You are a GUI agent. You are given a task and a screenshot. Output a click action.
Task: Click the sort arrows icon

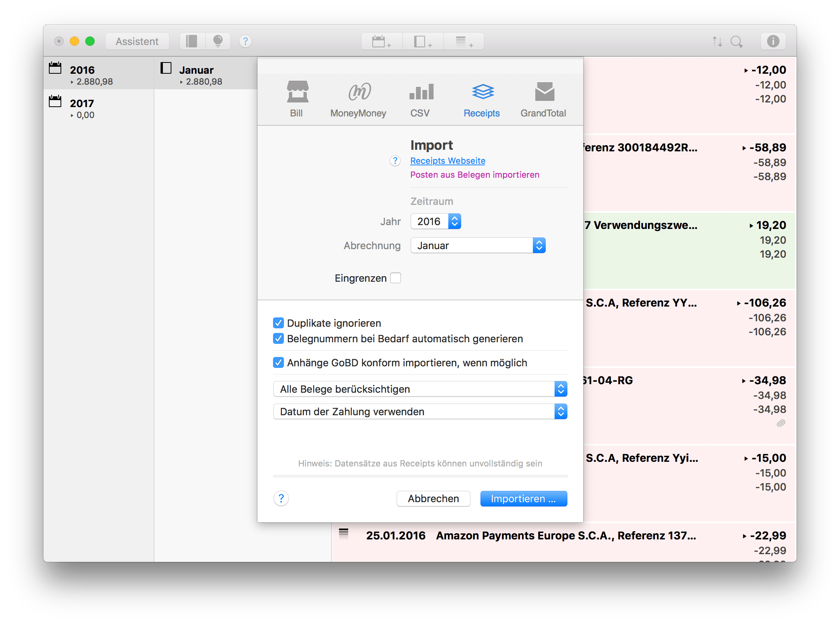(x=717, y=41)
